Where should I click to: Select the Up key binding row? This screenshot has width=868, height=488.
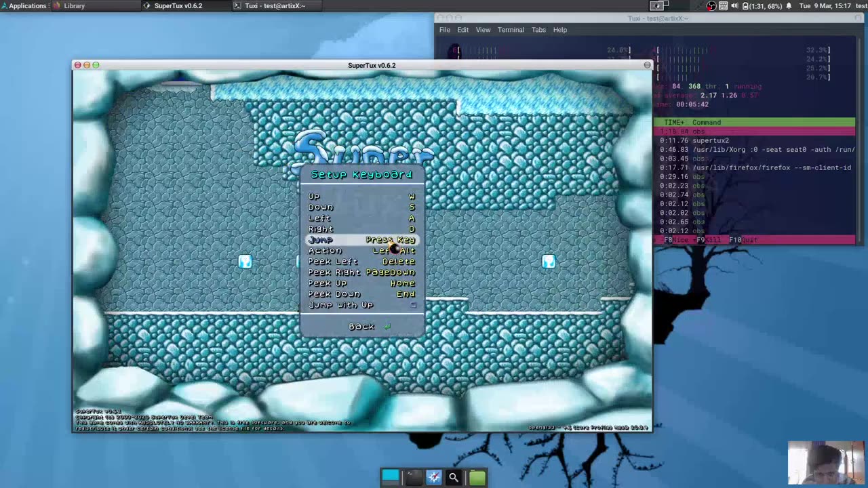[x=361, y=197]
